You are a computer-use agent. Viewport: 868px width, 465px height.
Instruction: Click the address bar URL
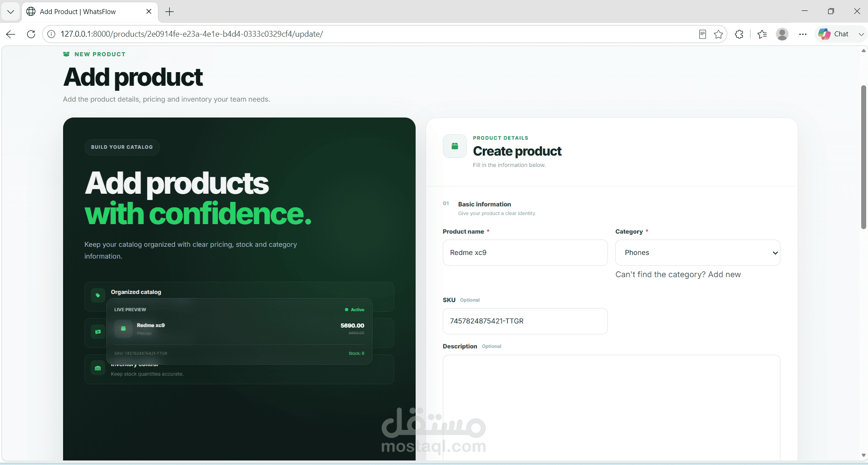coord(191,34)
